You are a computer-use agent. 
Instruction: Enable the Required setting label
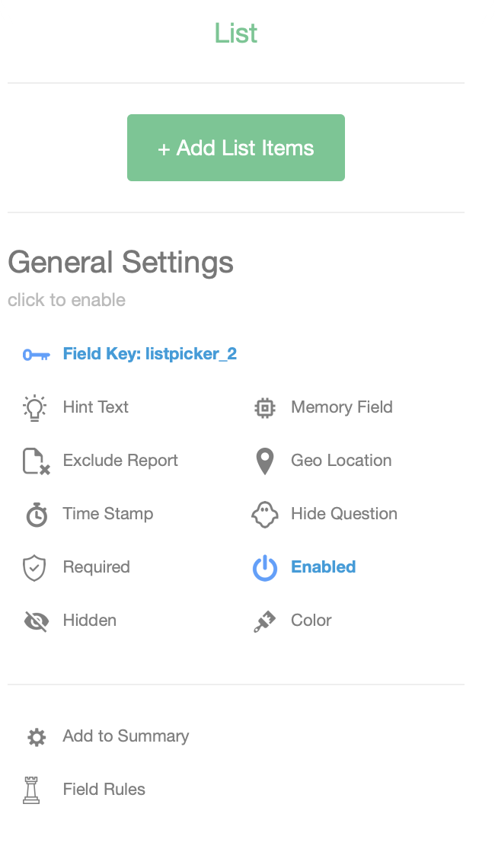96,567
